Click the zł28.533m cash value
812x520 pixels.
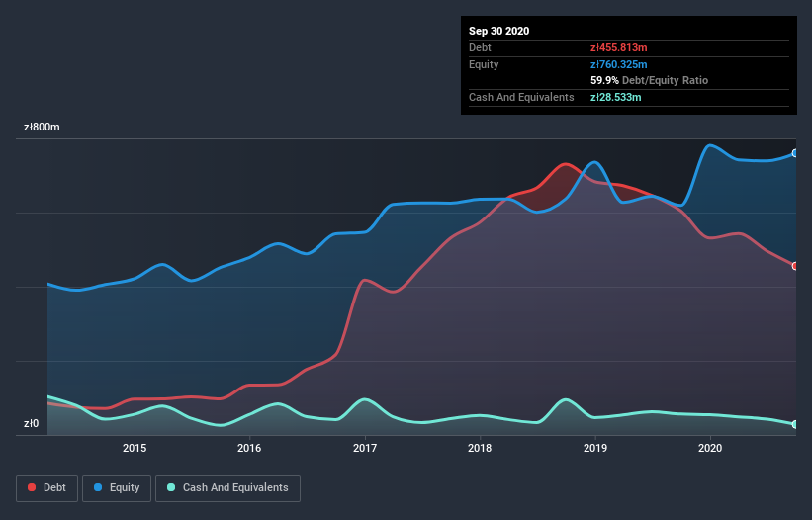click(x=616, y=97)
